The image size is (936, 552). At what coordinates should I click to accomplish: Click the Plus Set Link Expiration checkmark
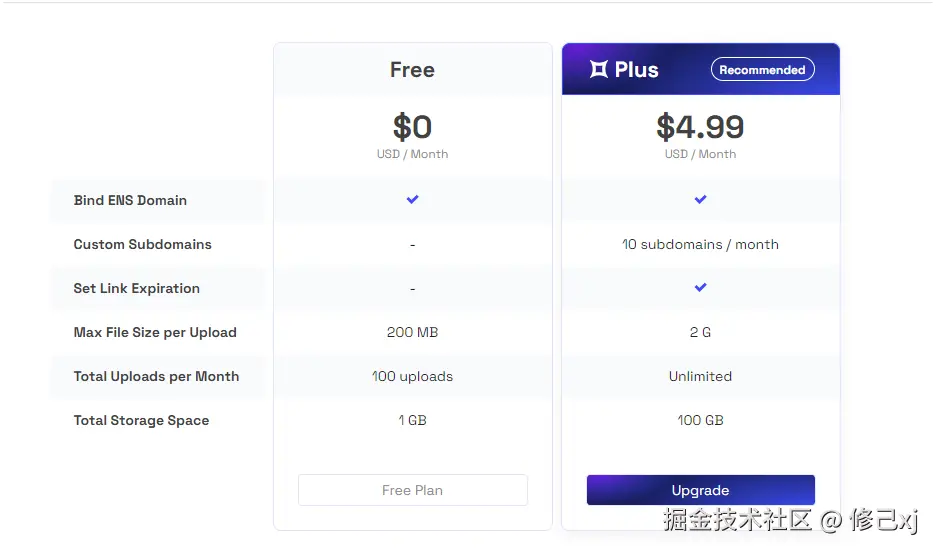pos(700,287)
